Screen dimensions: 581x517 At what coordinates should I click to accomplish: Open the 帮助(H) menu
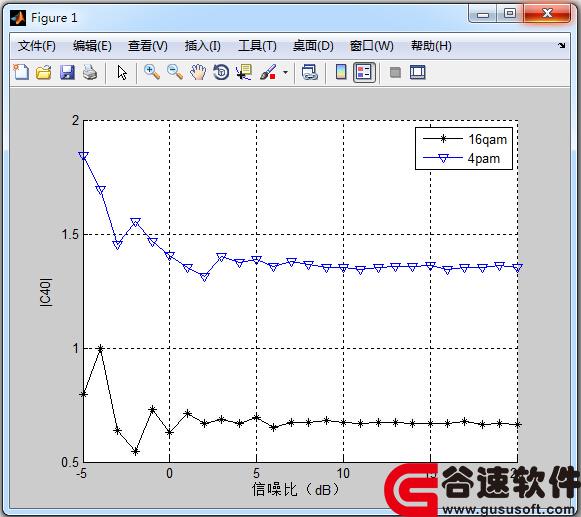(431, 46)
